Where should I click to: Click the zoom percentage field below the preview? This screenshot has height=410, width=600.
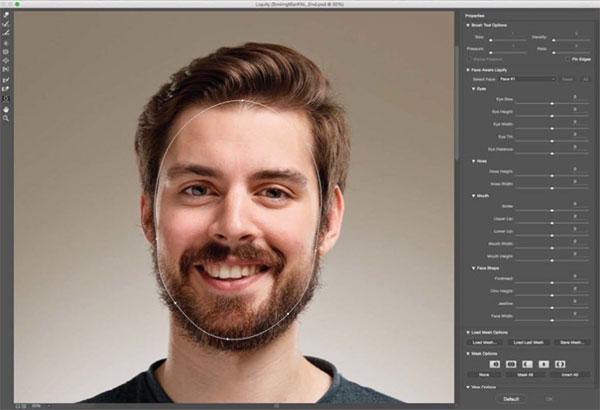36,405
